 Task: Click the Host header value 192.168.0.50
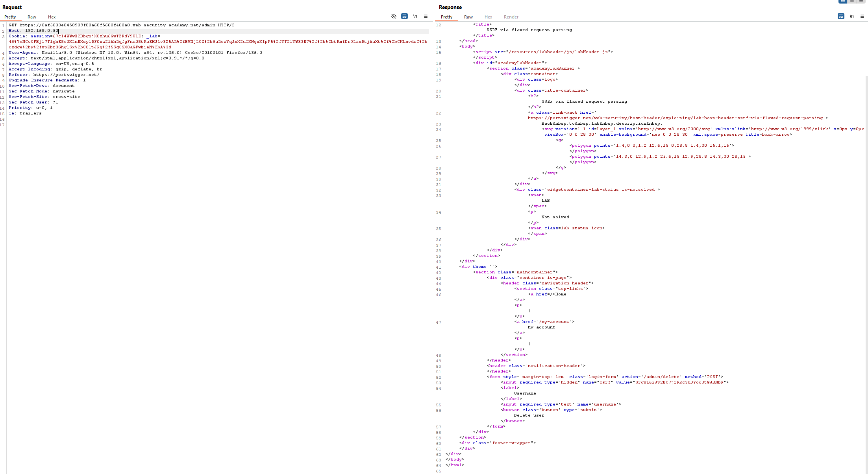click(x=42, y=31)
